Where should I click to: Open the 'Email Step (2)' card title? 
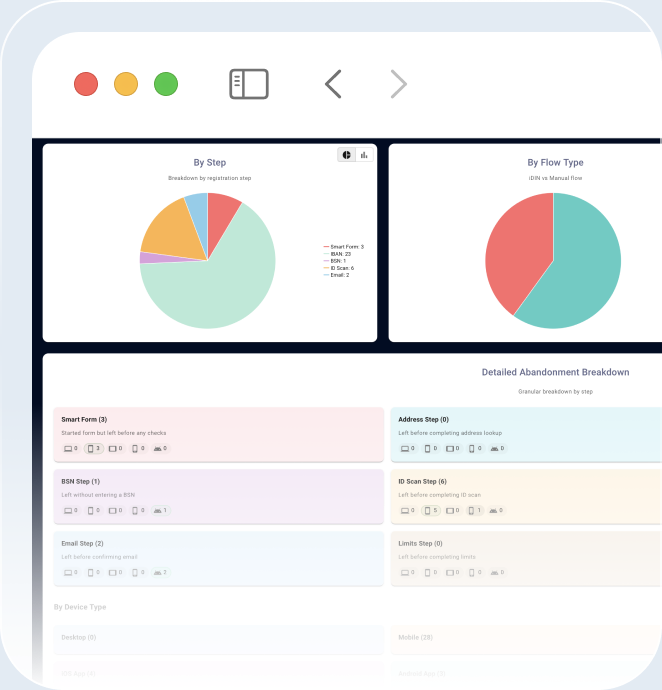pos(82,543)
